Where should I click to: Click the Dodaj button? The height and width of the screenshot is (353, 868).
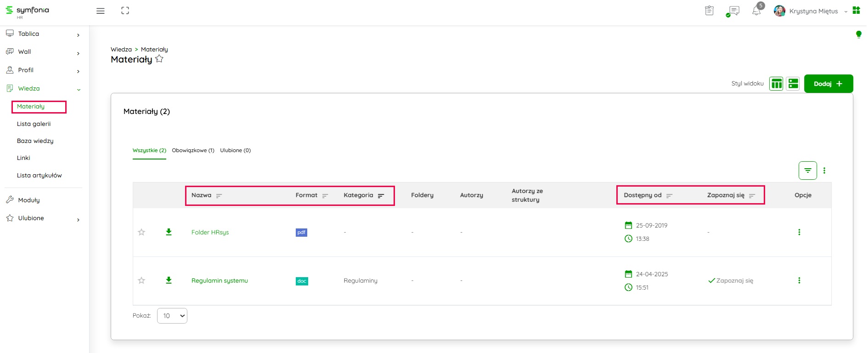(828, 84)
